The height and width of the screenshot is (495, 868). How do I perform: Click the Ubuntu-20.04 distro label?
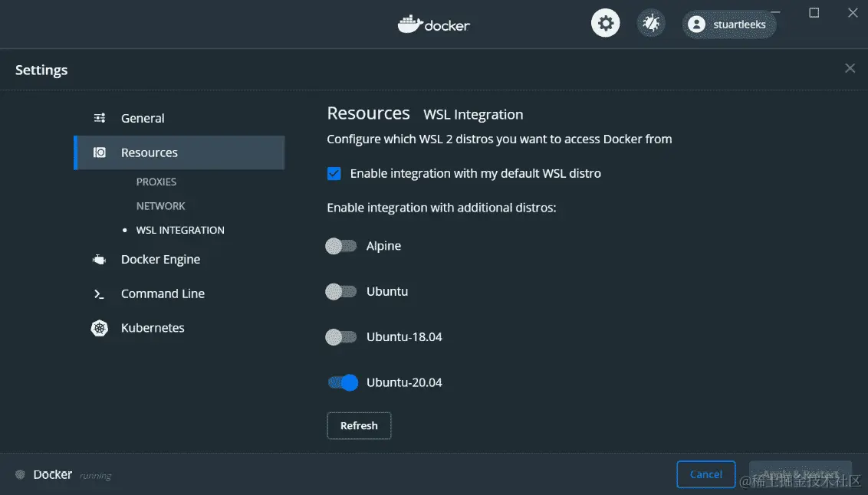coord(404,382)
